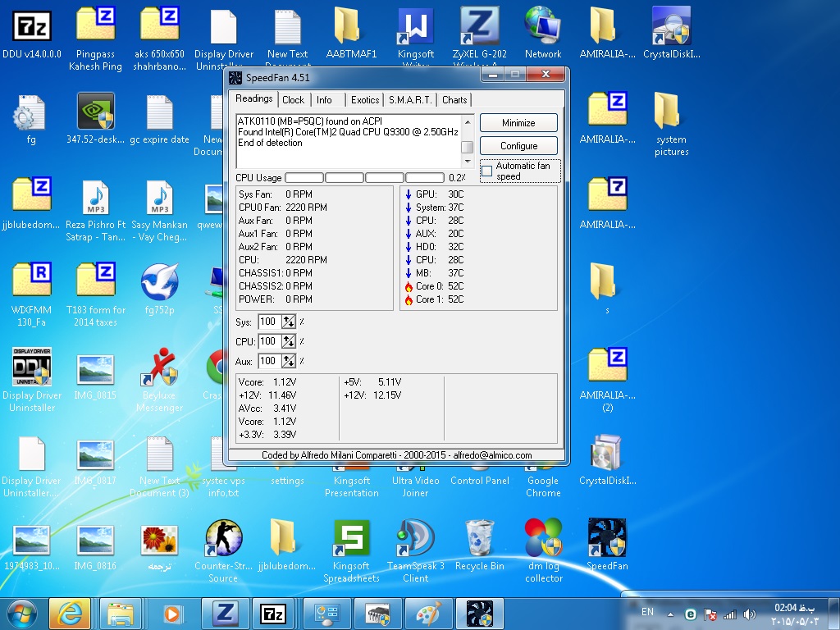Select the fg752p bird icon
The height and width of the screenshot is (630, 840).
[160, 282]
